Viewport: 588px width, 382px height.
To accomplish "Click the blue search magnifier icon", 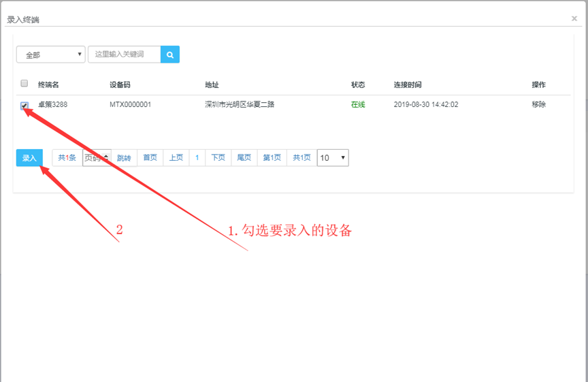I will 170,54.
